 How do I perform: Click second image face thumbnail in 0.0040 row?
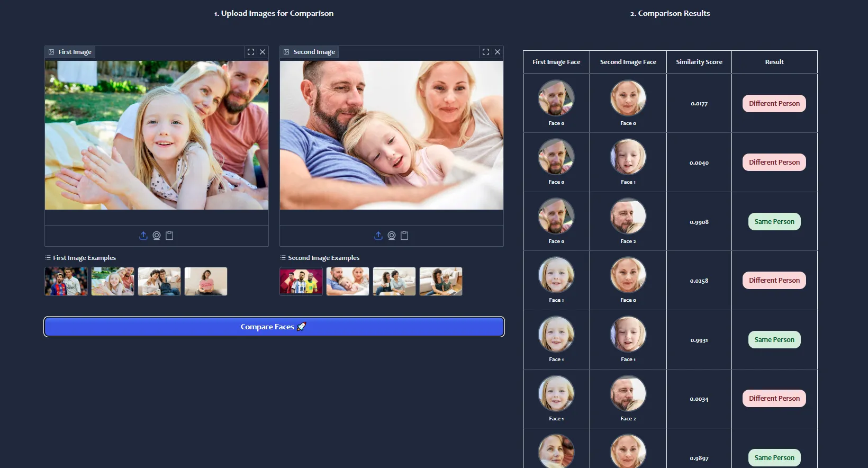(x=628, y=157)
